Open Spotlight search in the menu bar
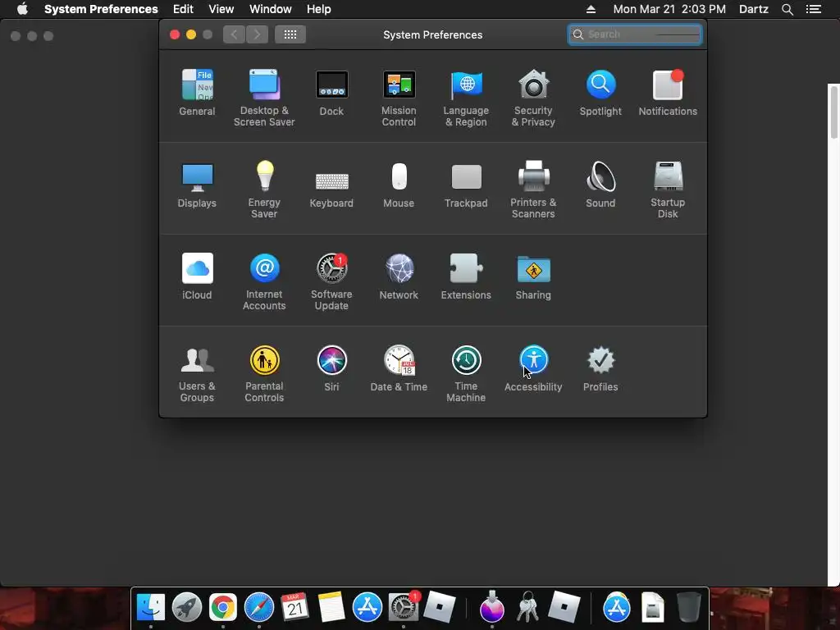 [x=787, y=9]
